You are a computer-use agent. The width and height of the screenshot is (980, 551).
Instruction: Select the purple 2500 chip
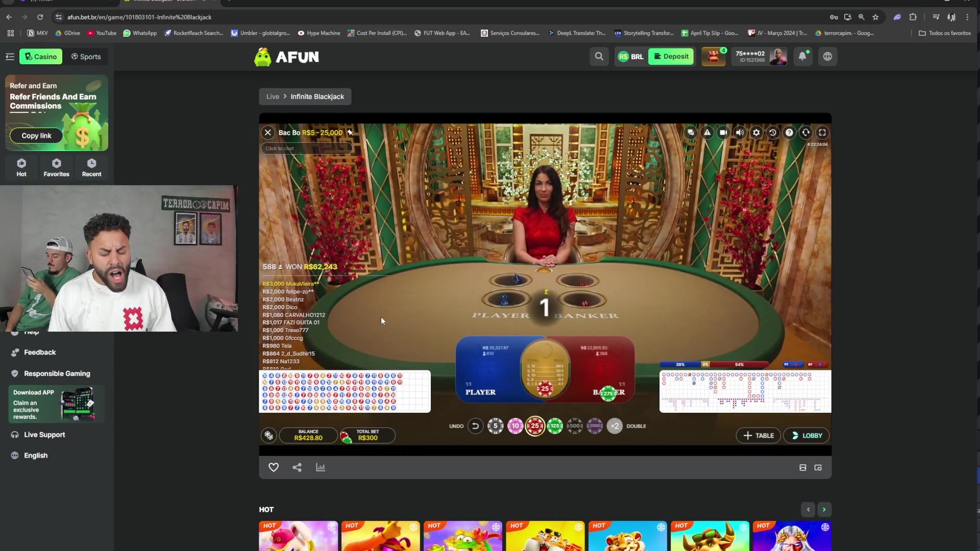click(595, 426)
